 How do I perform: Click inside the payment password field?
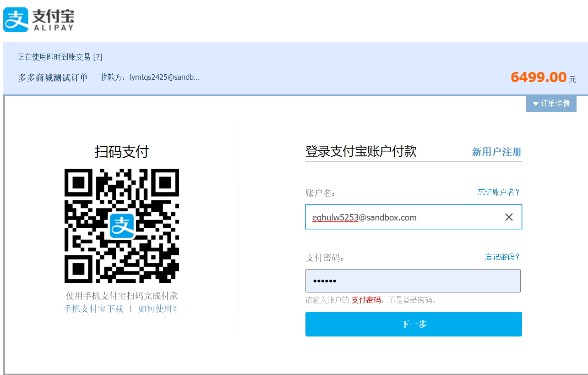412,281
